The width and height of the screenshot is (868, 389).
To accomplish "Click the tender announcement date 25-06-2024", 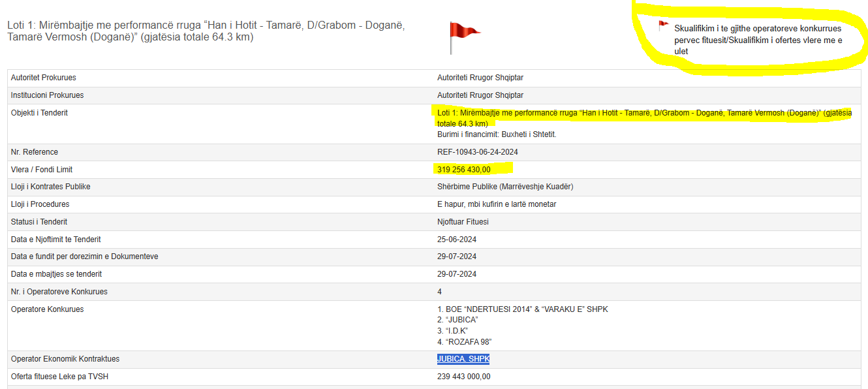I will pyautogui.click(x=456, y=240).
